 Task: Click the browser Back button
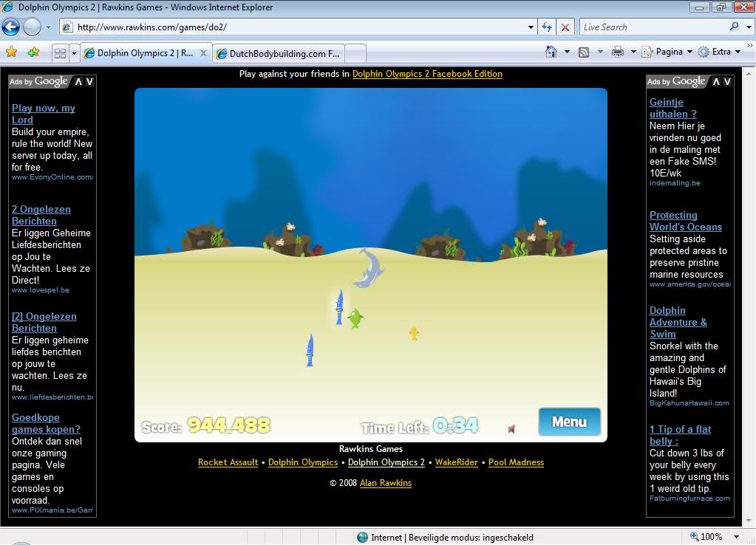click(10, 27)
